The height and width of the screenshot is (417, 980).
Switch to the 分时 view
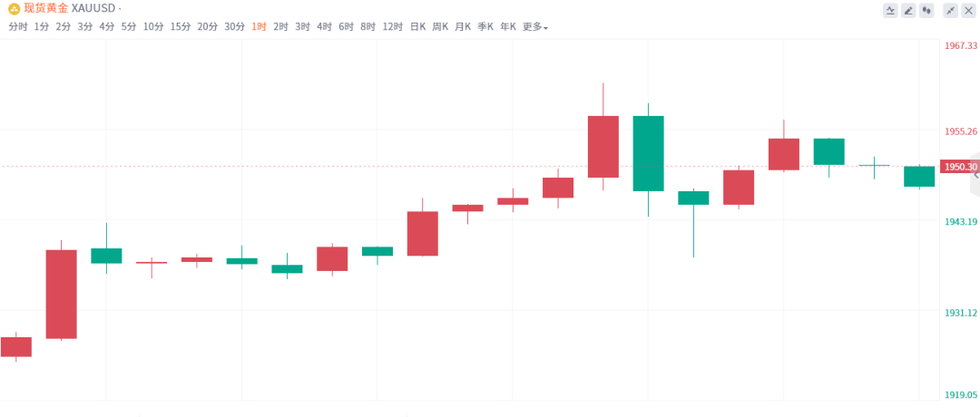[18, 27]
